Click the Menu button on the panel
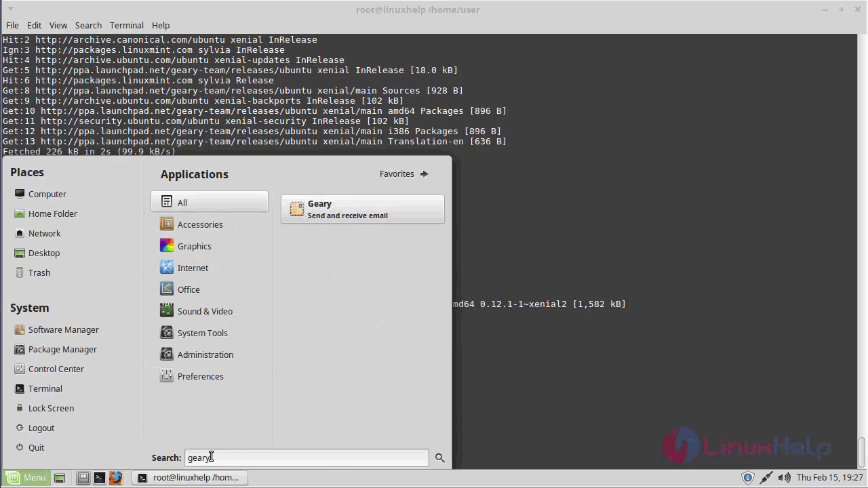Viewport: 868px width, 488px height. coord(26,478)
